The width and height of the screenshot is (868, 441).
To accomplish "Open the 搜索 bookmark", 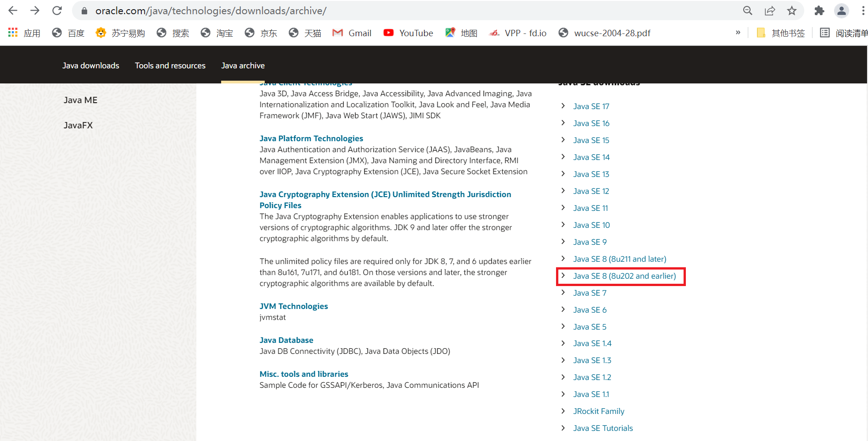I will pyautogui.click(x=173, y=33).
